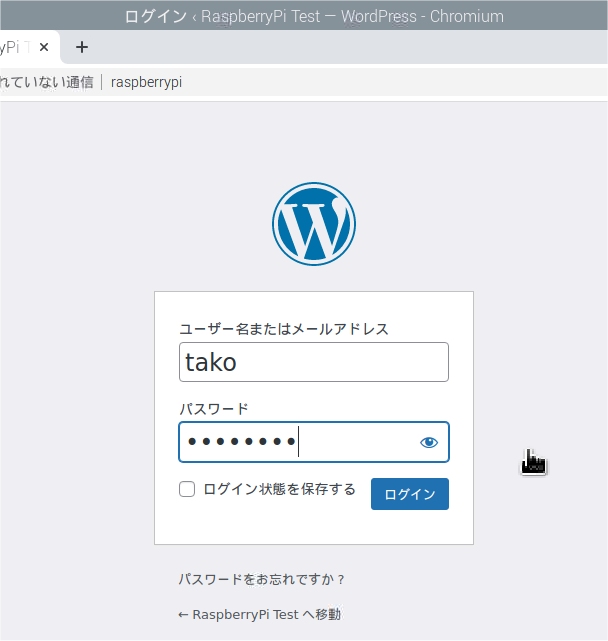Click the insecure connection warning label
Viewport: 608px width, 641px height.
(x=47, y=82)
